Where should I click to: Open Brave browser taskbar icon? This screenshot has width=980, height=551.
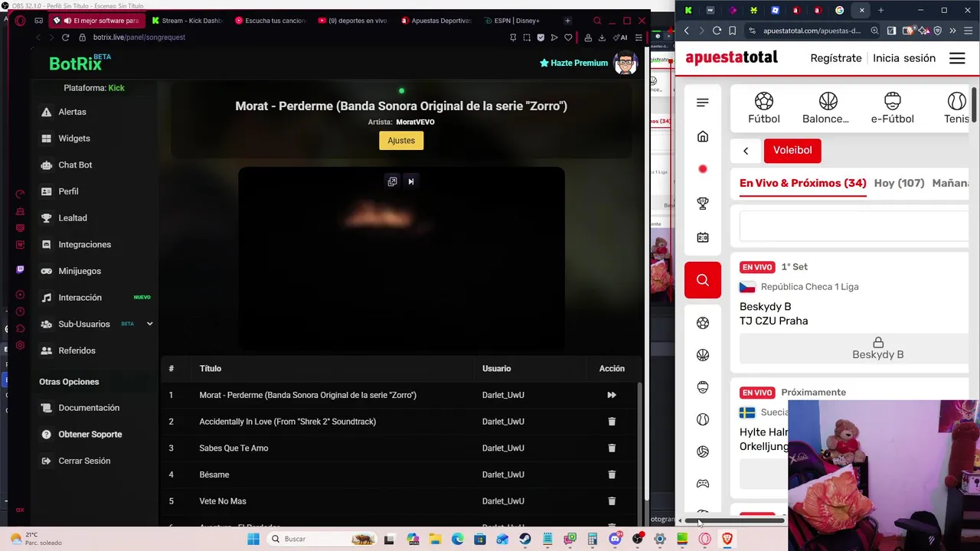tap(727, 540)
